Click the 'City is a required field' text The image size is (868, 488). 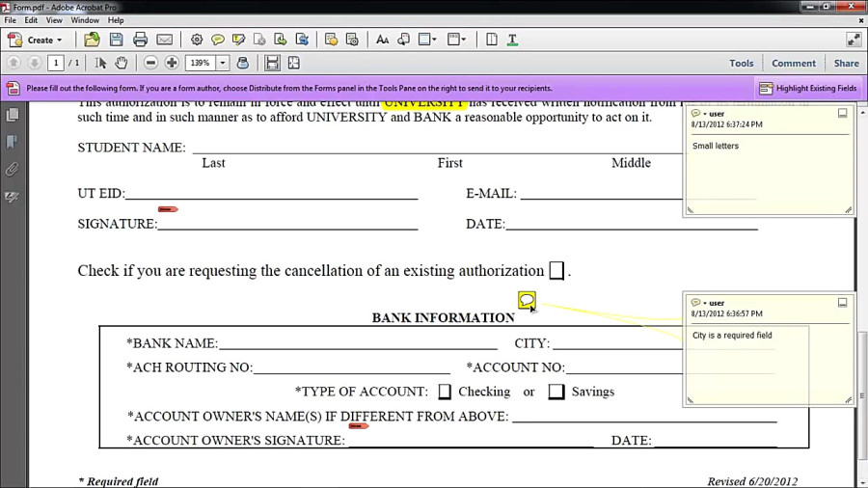tap(732, 336)
